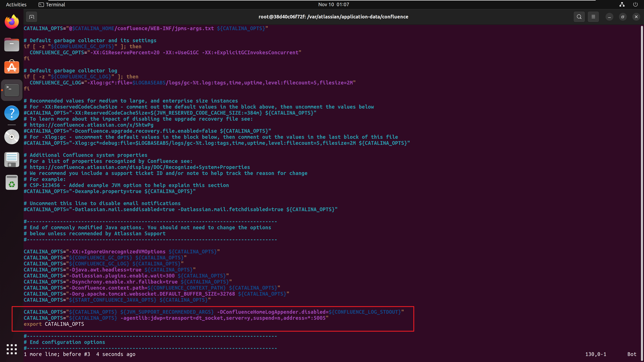
Task: Open the clock showing Nov 10 01:07
Action: pos(334,5)
